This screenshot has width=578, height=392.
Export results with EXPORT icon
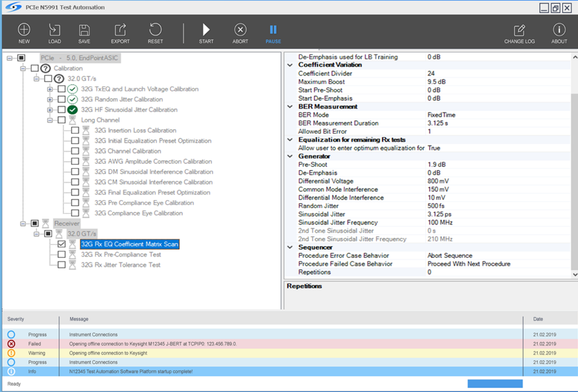tap(120, 33)
